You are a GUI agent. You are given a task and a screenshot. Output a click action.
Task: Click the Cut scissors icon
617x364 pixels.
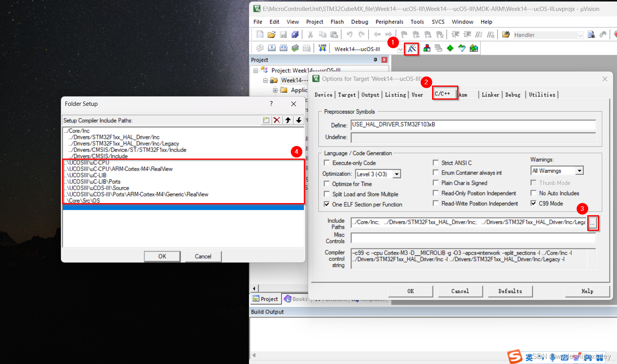(x=310, y=34)
